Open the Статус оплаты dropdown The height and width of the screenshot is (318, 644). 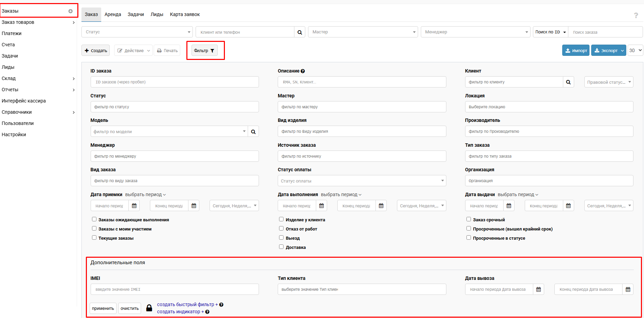[362, 181]
